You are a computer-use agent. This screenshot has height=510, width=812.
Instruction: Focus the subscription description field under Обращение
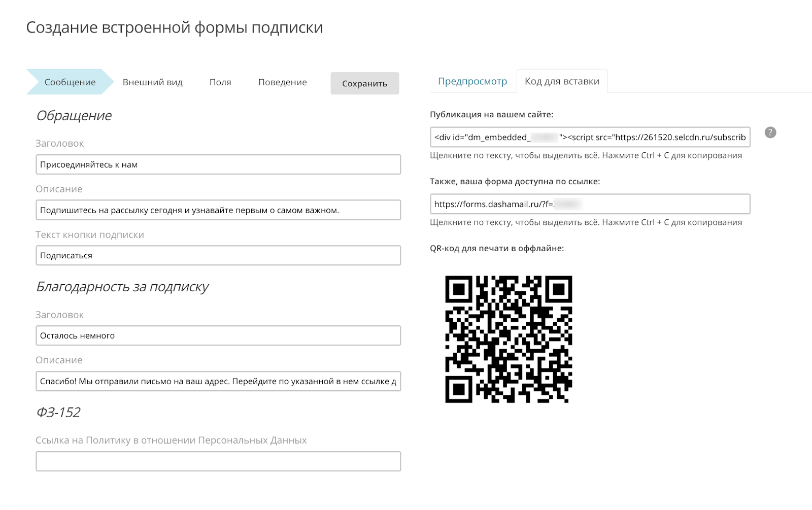218,210
